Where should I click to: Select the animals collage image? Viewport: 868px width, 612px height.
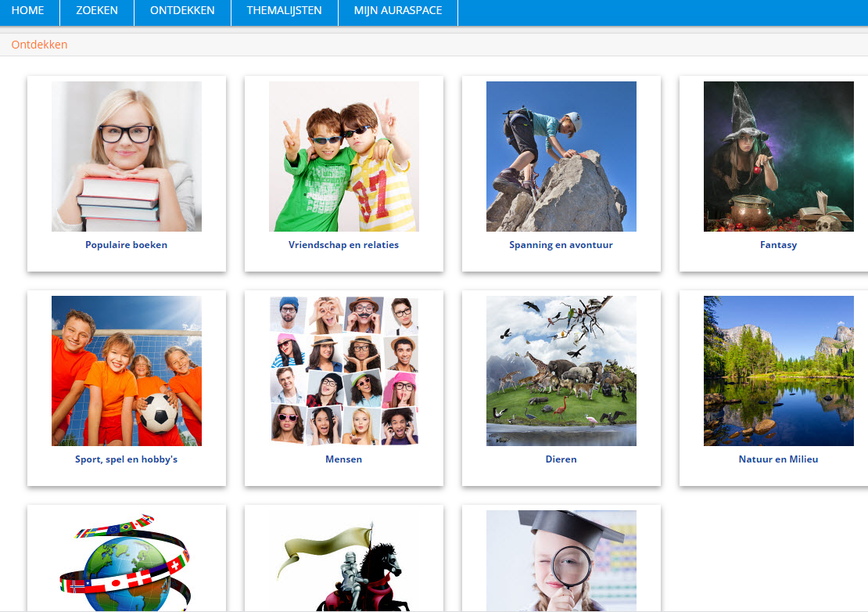point(561,371)
